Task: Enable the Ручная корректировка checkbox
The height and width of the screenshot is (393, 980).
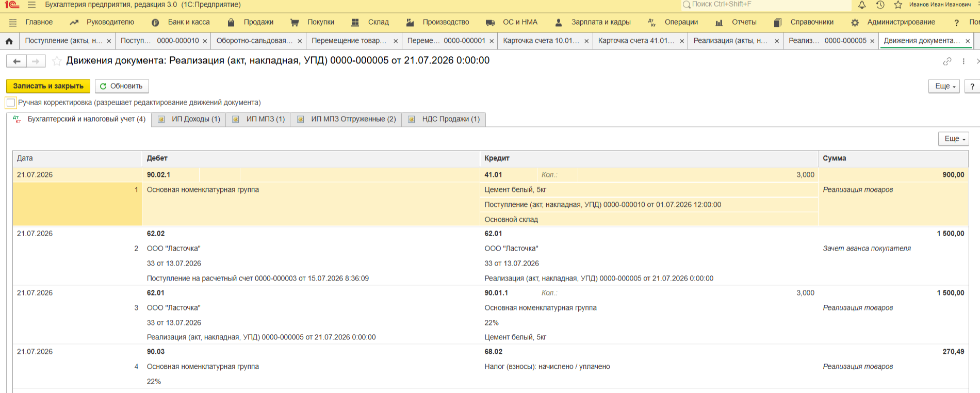Action: click(11, 103)
